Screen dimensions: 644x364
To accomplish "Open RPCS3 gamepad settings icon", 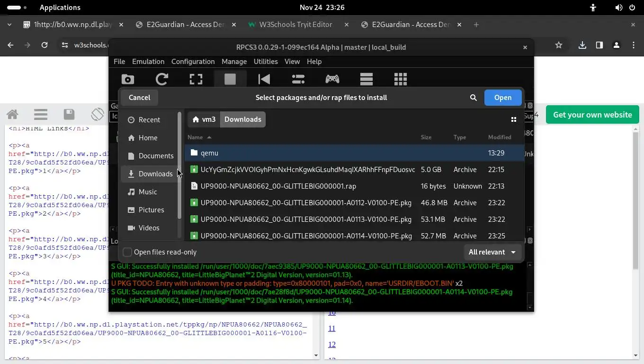I will click(x=332, y=79).
